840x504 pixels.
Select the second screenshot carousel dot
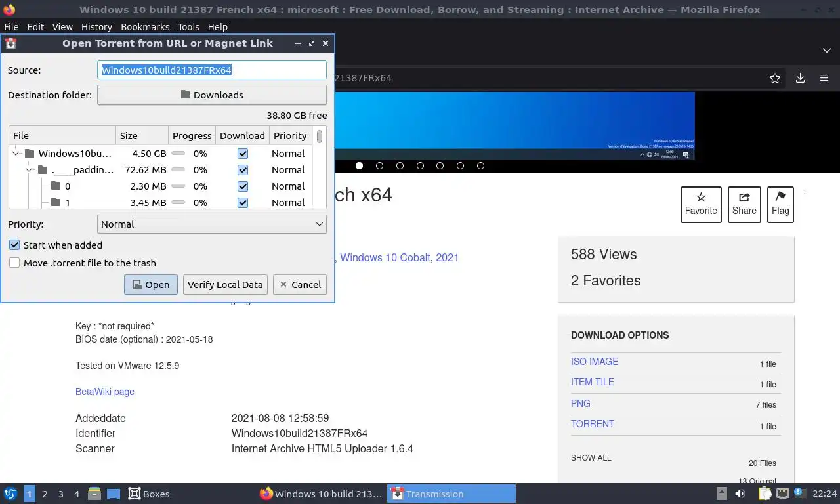(379, 166)
